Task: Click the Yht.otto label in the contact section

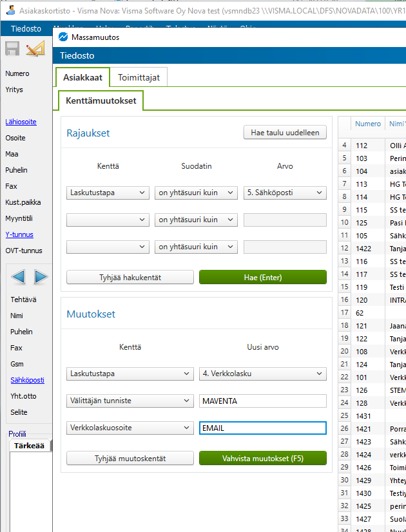Action: (x=23, y=396)
